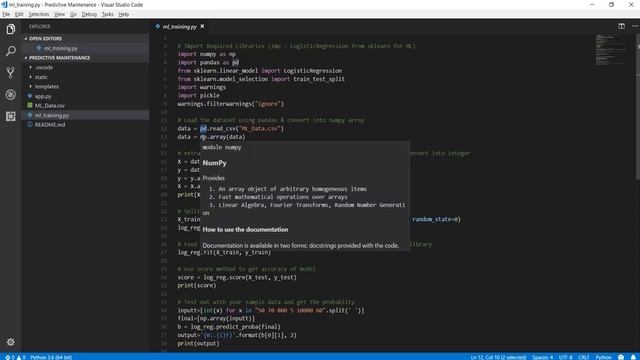Click the feedback smiley in status bar
Screen dimensions: 640x360
pos(621,357)
